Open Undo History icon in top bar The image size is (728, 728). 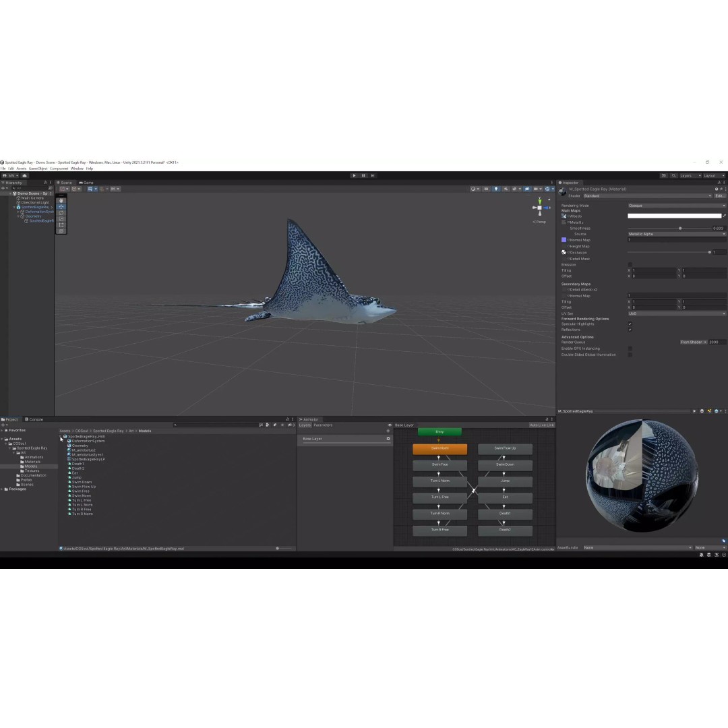point(663,175)
